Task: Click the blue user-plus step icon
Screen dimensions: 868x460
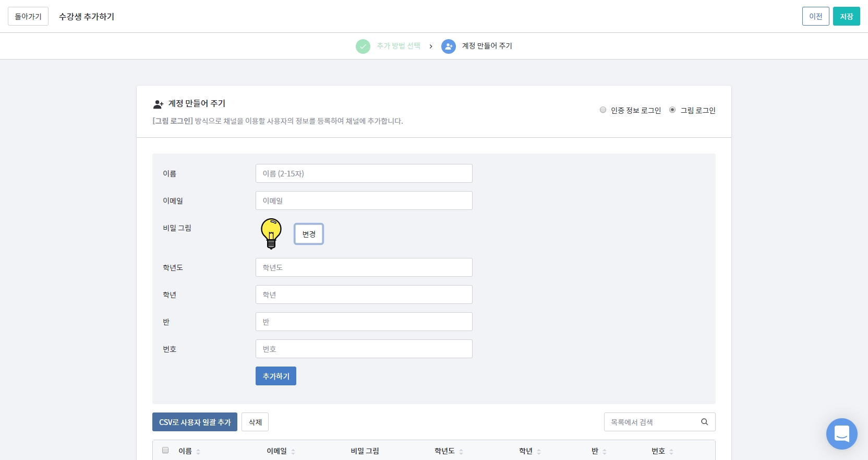Action: coord(449,46)
